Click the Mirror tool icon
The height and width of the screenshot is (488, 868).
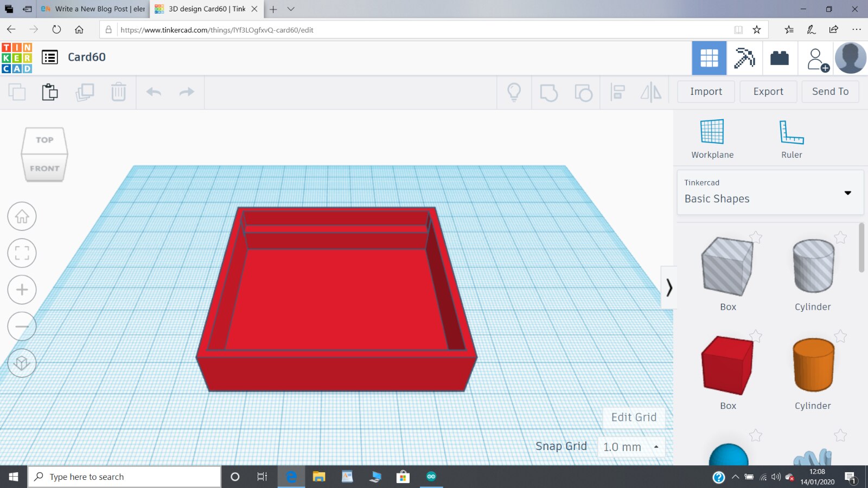point(650,92)
